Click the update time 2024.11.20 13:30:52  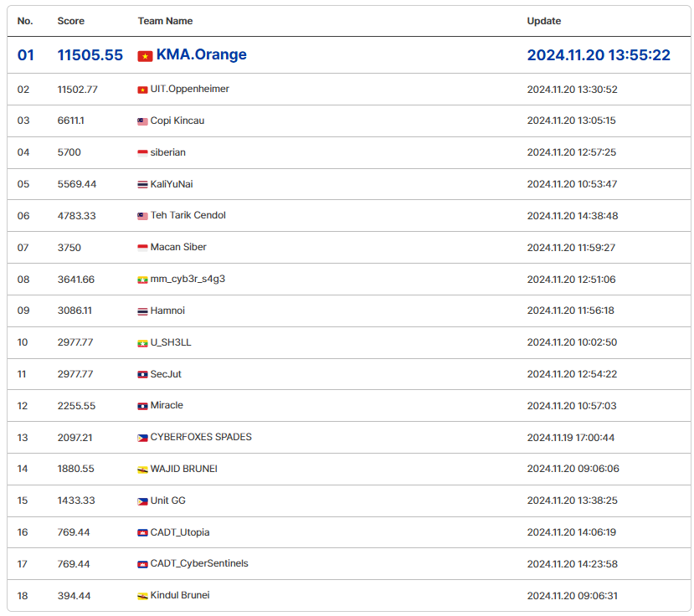coord(573,90)
